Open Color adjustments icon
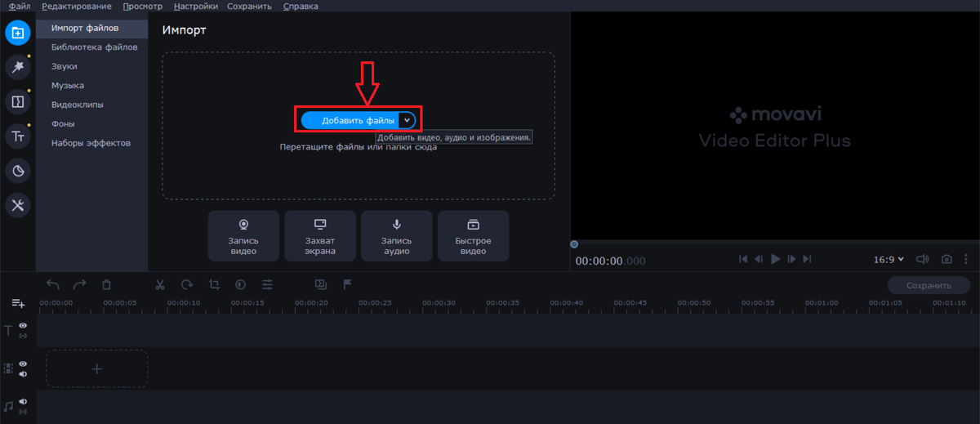The height and width of the screenshot is (424, 980). coord(240,284)
